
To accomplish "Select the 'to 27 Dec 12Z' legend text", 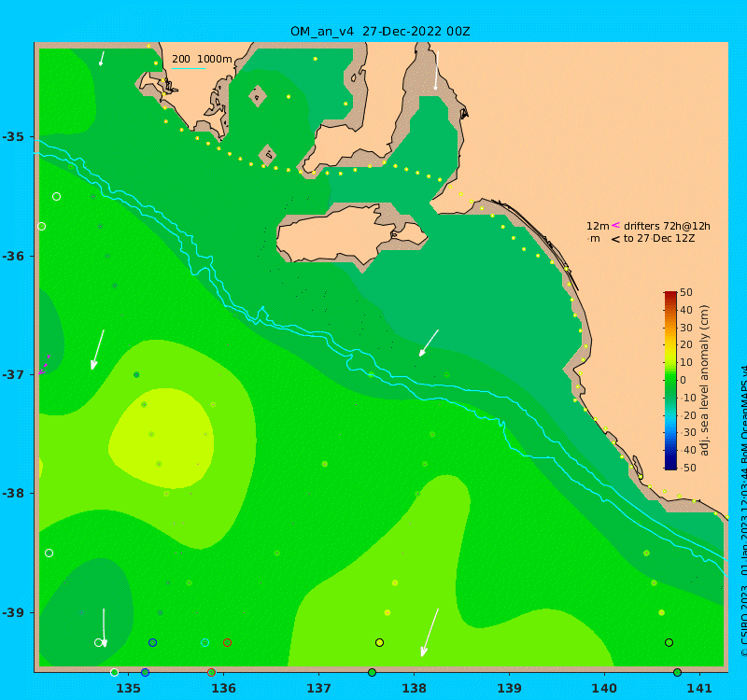I will point(659,238).
